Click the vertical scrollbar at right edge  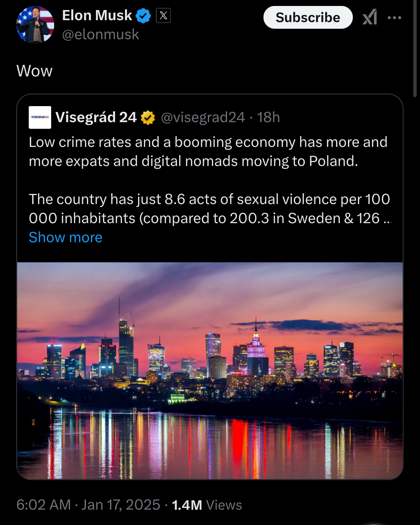click(415, 49)
